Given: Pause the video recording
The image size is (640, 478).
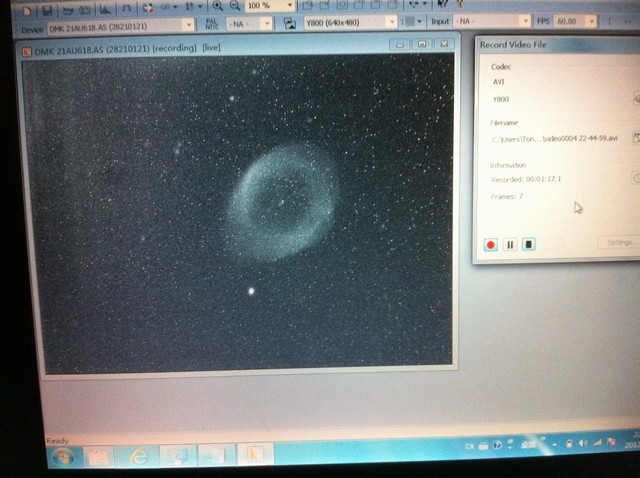Looking at the screenshot, I should point(510,244).
